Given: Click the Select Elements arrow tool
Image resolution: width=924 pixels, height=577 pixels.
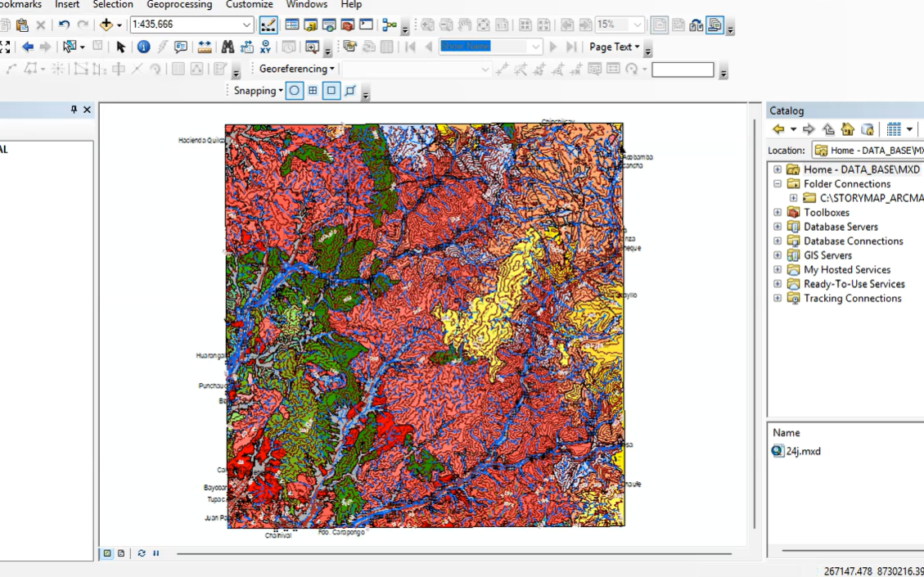Looking at the screenshot, I should [121, 47].
